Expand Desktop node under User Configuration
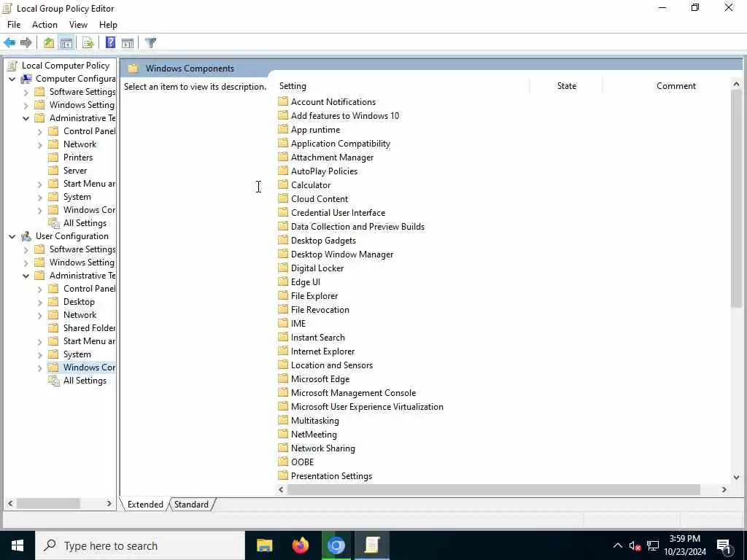The width and height of the screenshot is (747, 560). [x=40, y=303]
